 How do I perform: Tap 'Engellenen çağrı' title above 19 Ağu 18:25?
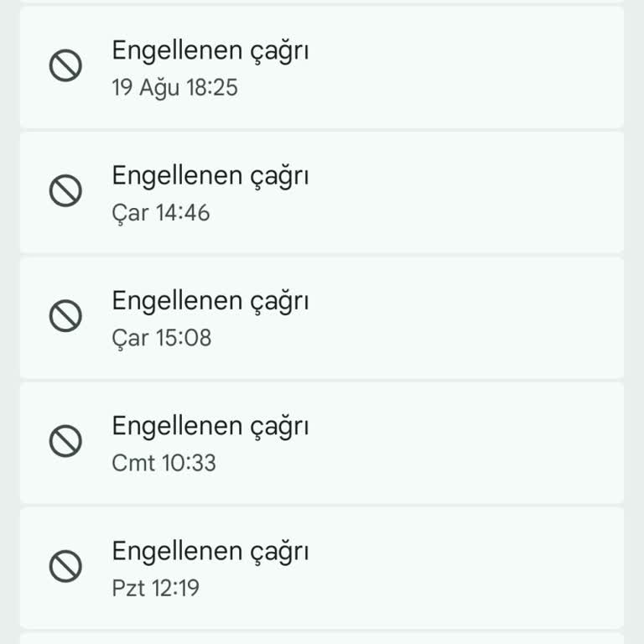pos(210,51)
